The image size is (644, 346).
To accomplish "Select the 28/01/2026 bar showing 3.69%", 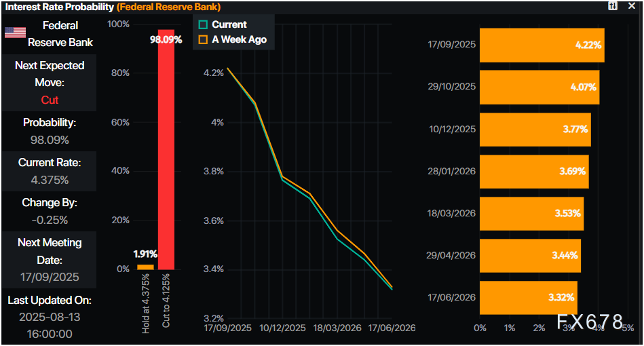I will coord(533,171).
